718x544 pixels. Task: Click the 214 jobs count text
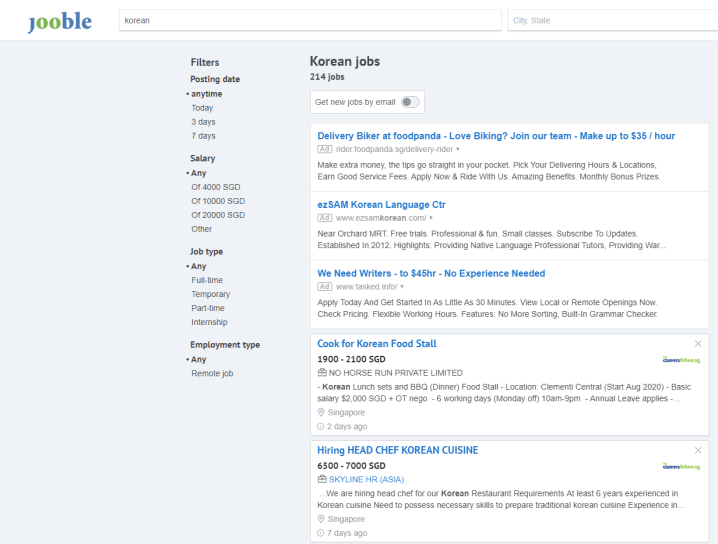click(x=327, y=77)
